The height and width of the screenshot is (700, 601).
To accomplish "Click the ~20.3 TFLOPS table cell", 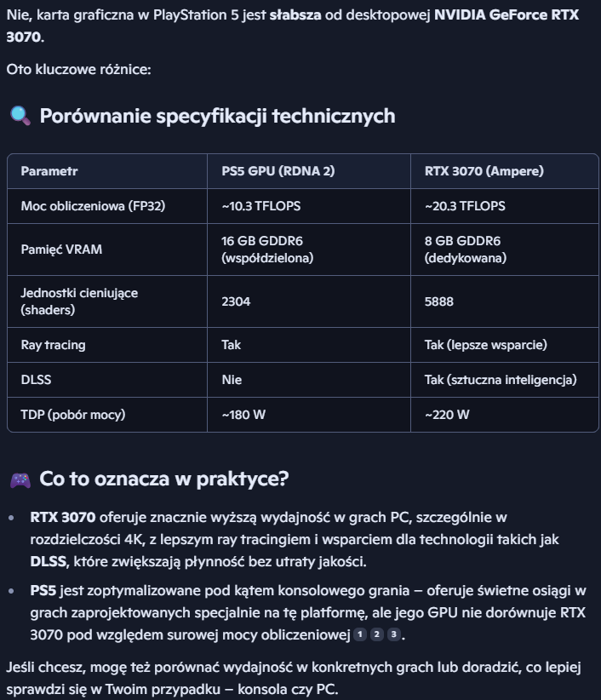I will [x=465, y=206].
